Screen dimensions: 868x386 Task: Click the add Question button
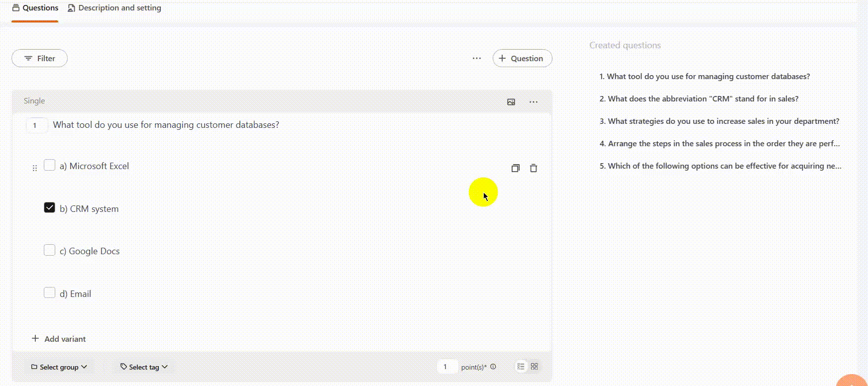[522, 58]
